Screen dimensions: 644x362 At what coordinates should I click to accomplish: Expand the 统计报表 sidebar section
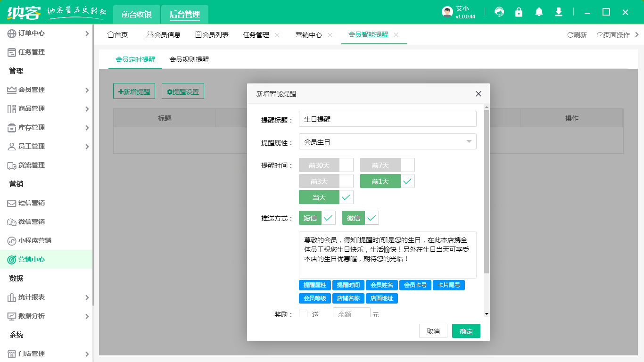[x=46, y=297]
